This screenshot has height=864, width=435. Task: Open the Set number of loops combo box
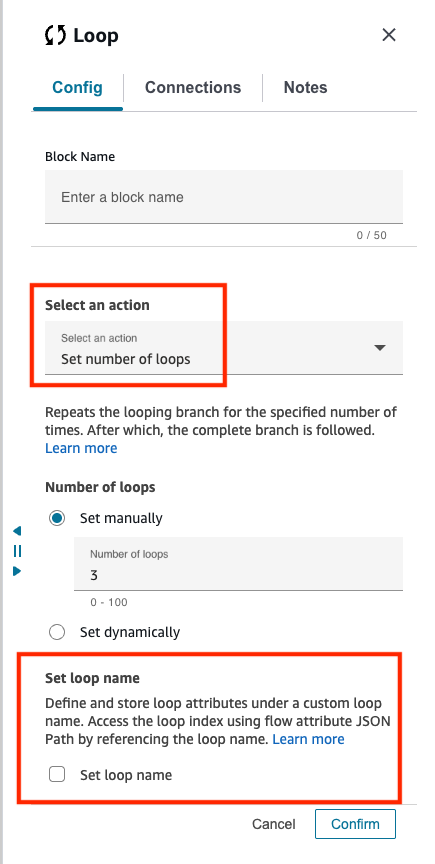click(224, 348)
